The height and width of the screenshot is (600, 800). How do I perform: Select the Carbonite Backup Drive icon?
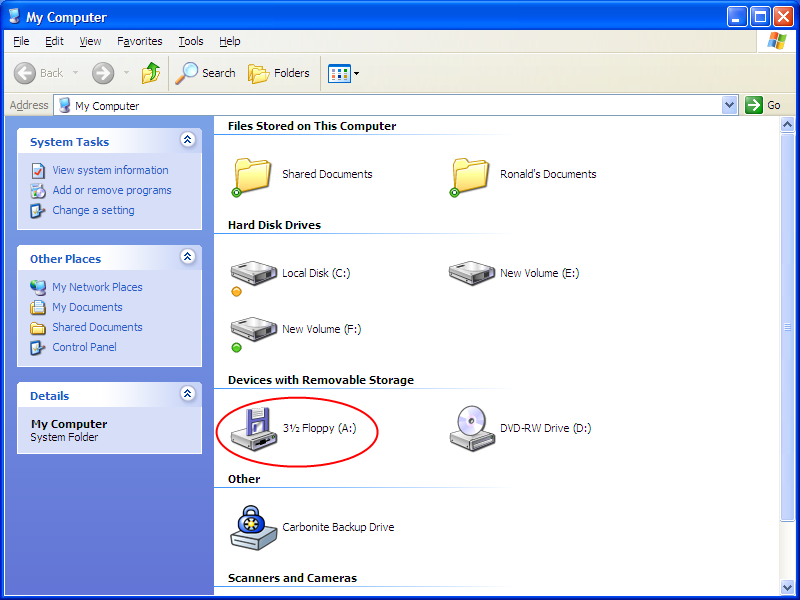[x=254, y=528]
